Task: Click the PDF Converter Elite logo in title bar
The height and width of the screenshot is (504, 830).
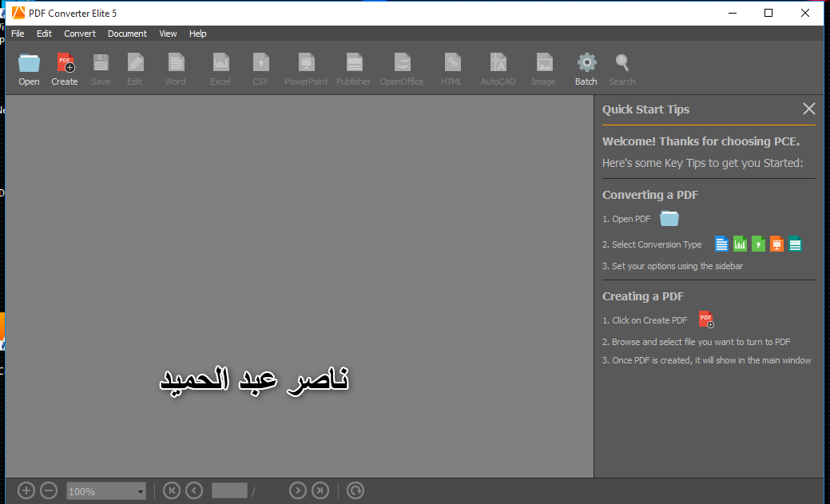Action: tap(18, 13)
